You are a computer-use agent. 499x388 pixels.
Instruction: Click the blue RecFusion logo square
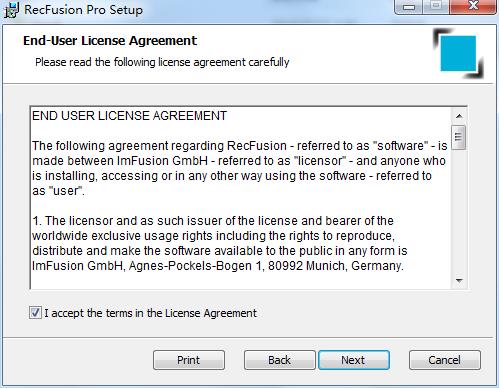click(458, 53)
